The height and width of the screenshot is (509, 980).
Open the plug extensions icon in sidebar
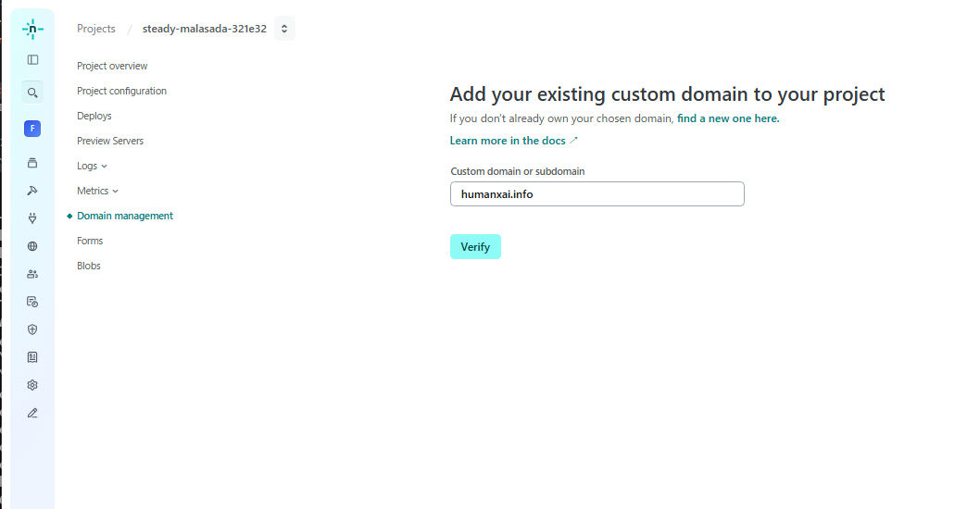pyautogui.click(x=32, y=218)
